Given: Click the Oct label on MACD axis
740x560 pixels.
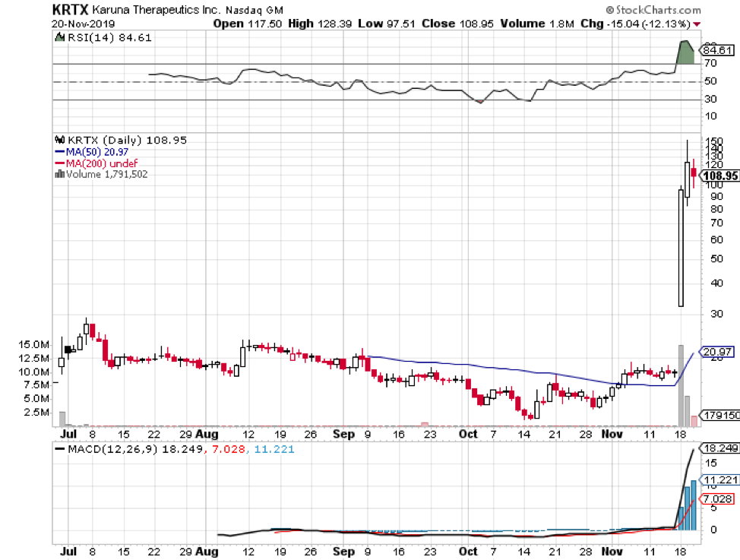Looking at the screenshot, I should pos(468,551).
